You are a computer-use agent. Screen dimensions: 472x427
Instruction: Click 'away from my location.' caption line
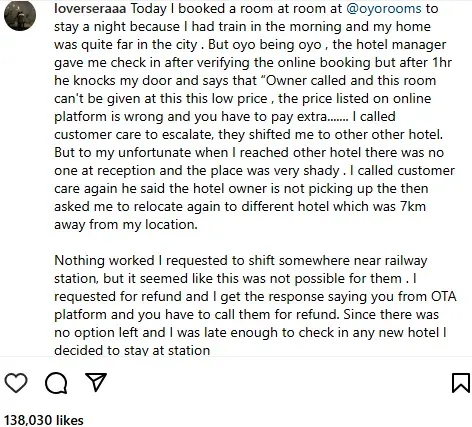coord(126,225)
